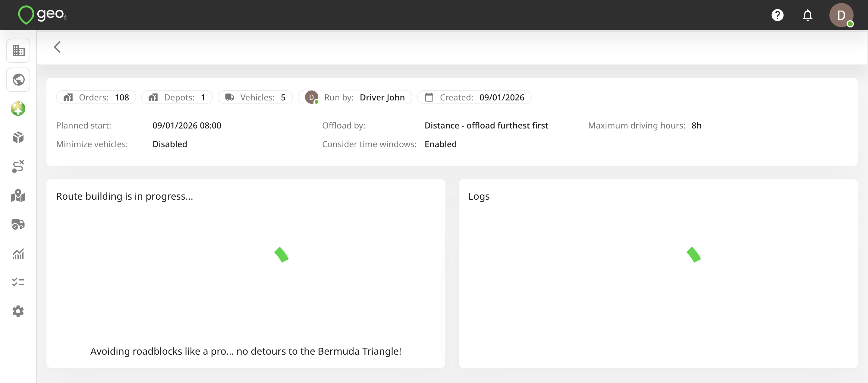Open the checklist tasks sidebar icon
This screenshot has height=383, width=868.
pyautogui.click(x=18, y=282)
